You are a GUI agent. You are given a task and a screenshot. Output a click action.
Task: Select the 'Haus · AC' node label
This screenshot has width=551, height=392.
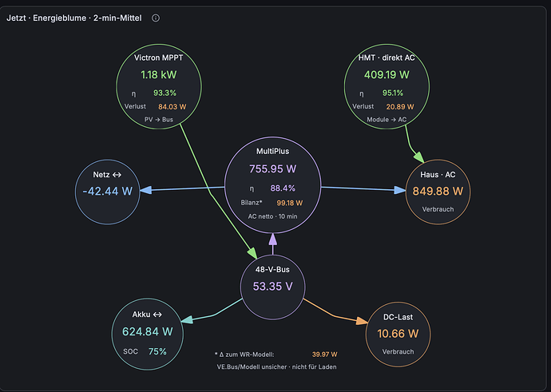(438, 175)
